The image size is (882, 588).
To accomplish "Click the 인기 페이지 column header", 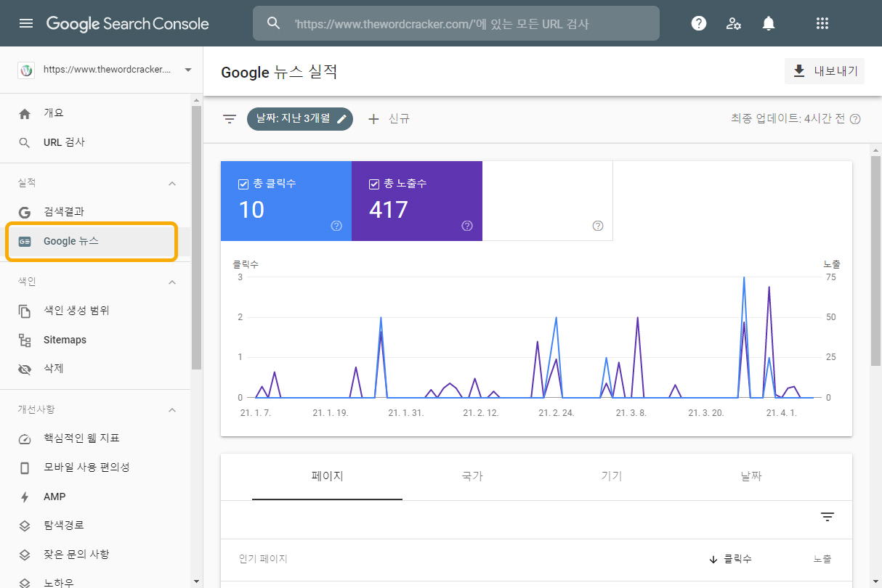I will 263,559.
